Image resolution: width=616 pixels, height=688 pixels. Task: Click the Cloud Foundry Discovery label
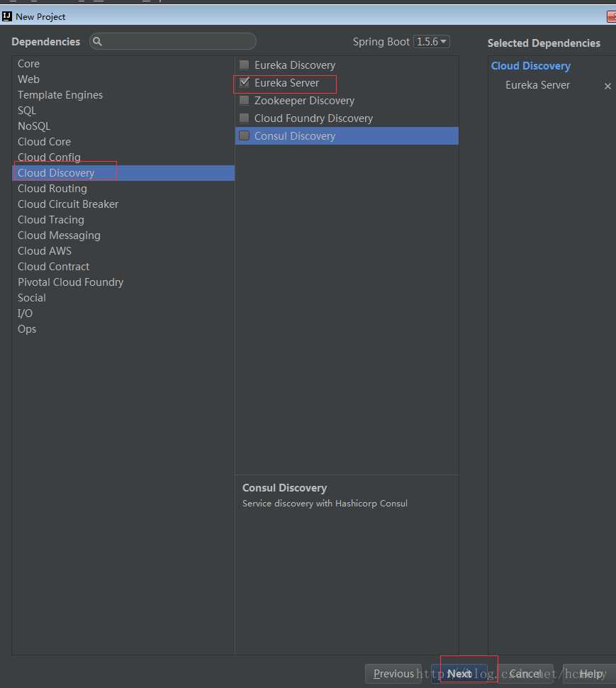click(313, 118)
